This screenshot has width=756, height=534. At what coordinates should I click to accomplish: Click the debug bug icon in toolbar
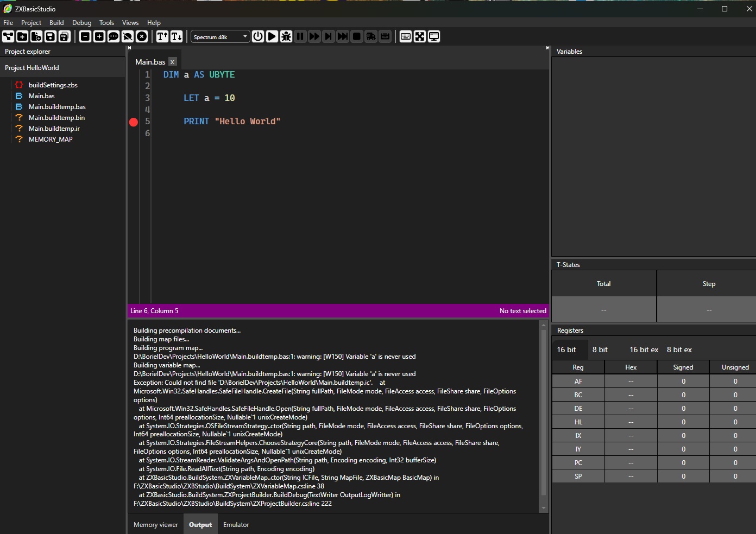286,36
